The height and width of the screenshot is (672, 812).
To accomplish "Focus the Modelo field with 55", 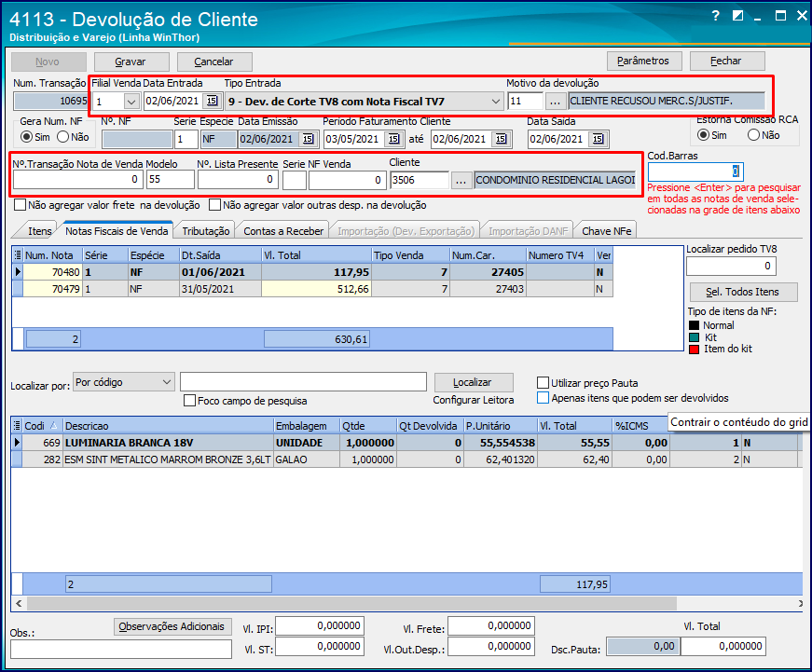I will tap(171, 180).
